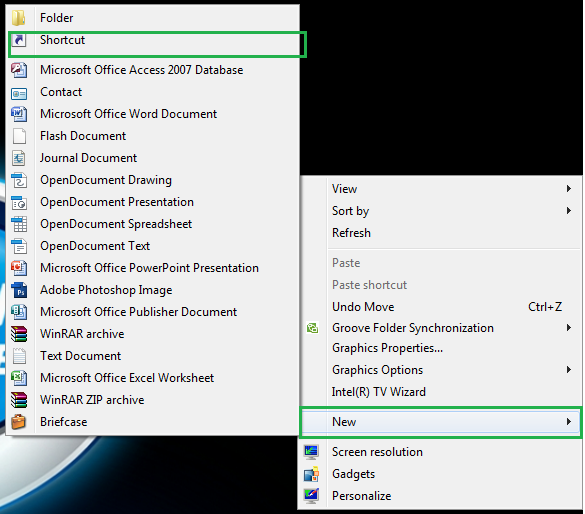The width and height of the screenshot is (585, 514).
Task: Click the Text Document notepad icon
Action: click(x=19, y=356)
